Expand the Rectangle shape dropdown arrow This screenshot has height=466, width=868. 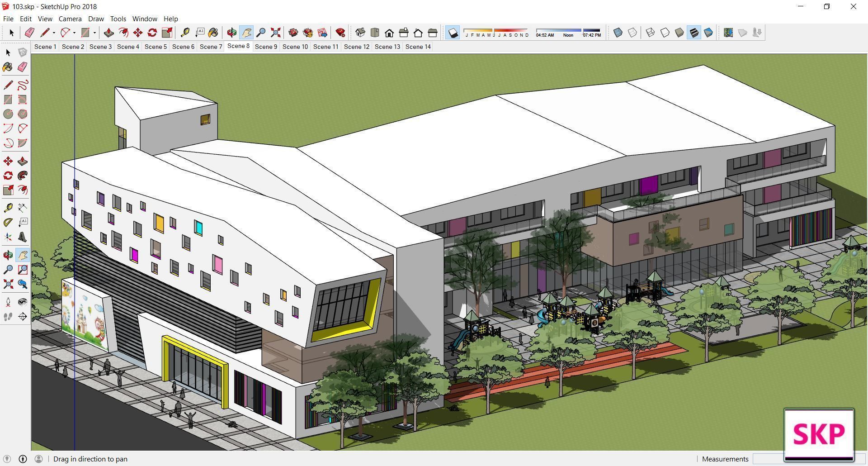94,33
